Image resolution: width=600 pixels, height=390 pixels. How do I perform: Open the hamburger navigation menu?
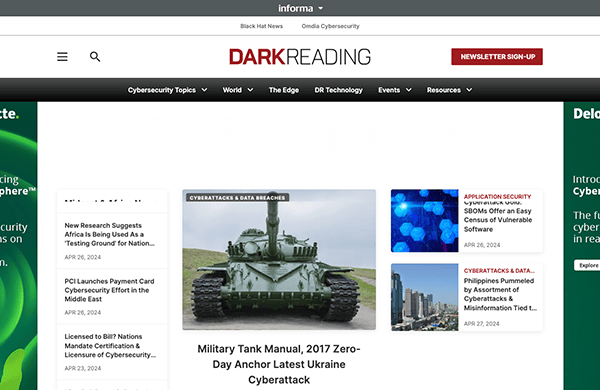pos(62,57)
